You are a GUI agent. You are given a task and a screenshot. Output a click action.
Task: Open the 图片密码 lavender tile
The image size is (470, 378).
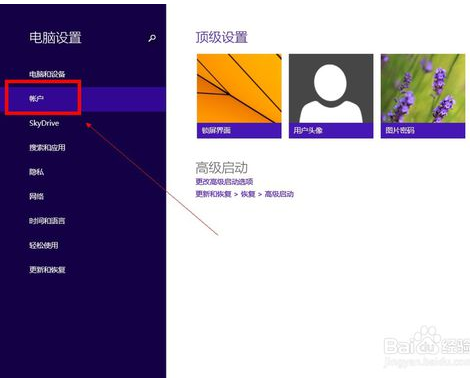pos(423,96)
